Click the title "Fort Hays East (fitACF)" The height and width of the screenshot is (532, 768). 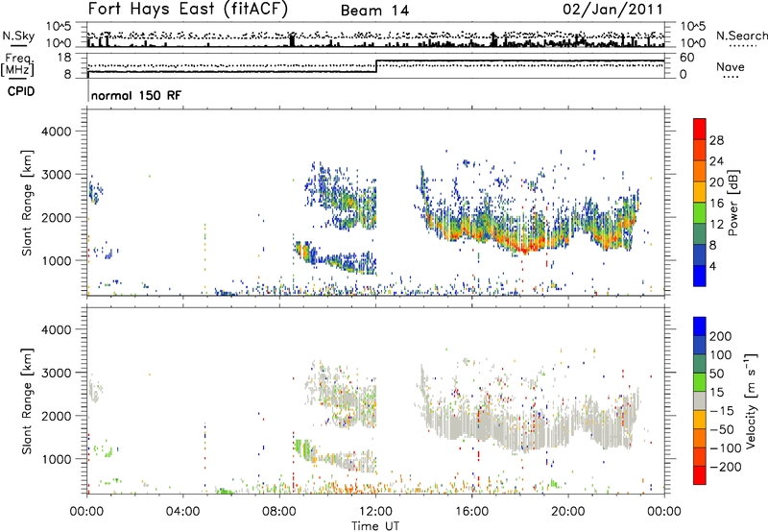coord(187,9)
